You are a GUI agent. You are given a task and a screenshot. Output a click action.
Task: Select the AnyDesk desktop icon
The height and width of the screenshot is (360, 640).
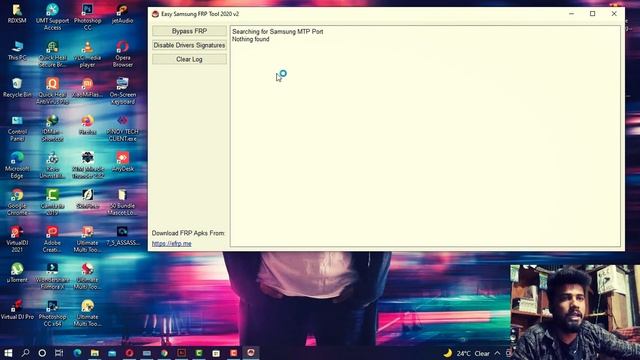[122, 162]
